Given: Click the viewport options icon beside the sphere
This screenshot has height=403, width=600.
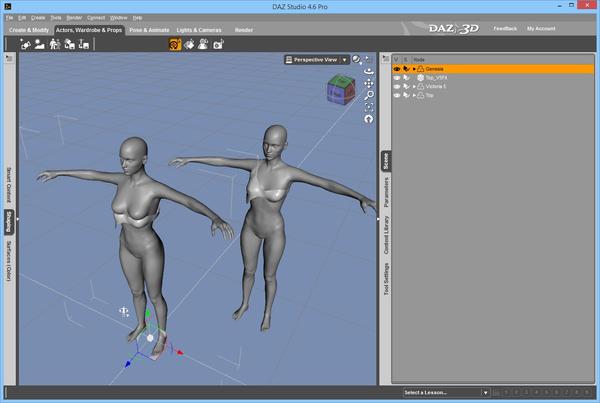Looking at the screenshot, I should pos(369,59).
